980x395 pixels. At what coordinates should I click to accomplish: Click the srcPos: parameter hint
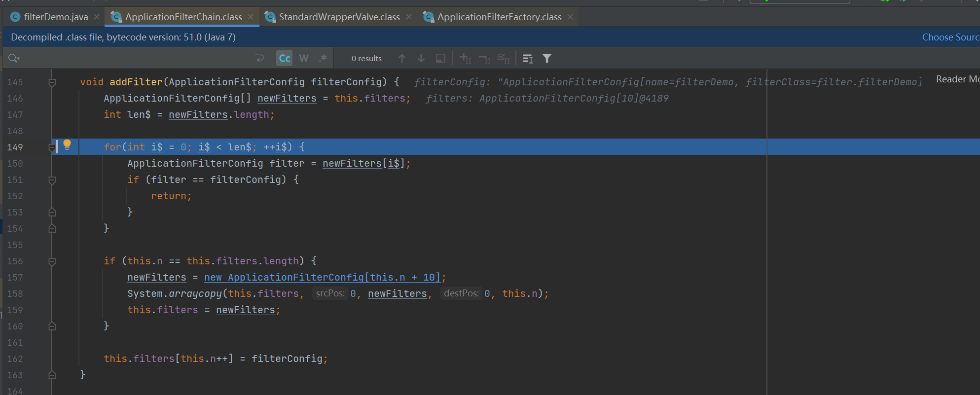pyautogui.click(x=330, y=293)
